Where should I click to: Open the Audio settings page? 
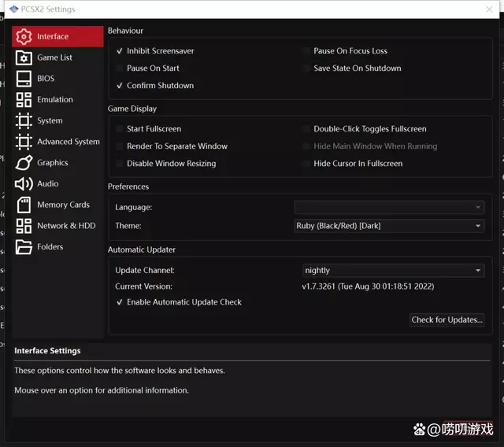pyautogui.click(x=57, y=183)
